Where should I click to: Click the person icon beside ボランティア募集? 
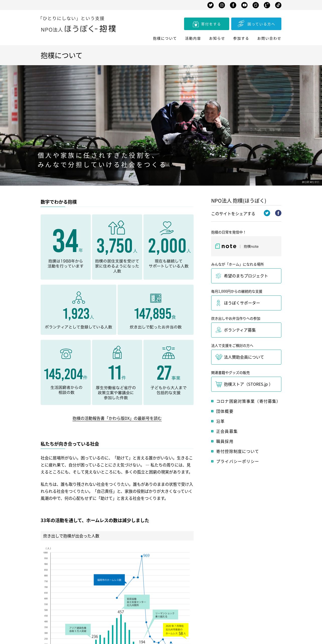coord(218,330)
